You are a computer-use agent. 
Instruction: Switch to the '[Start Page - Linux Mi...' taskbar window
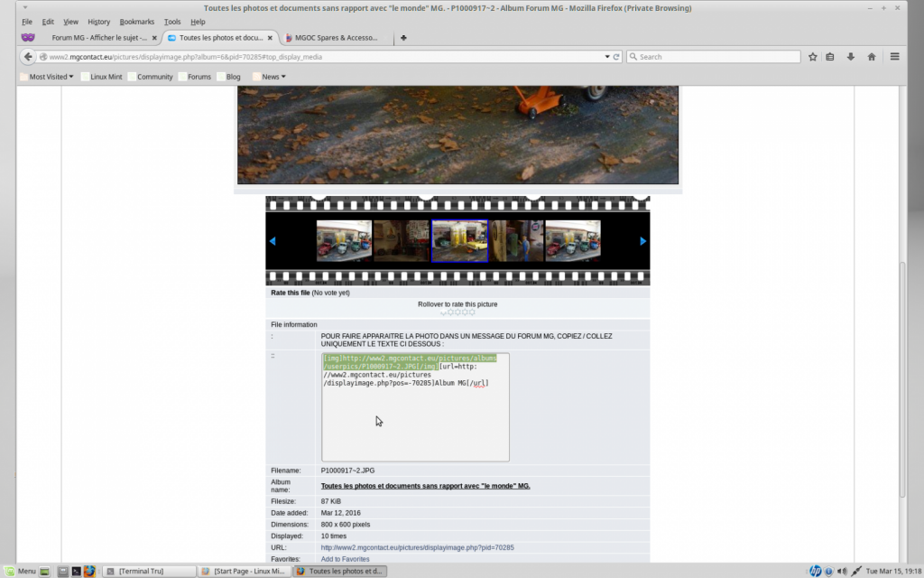coord(244,571)
